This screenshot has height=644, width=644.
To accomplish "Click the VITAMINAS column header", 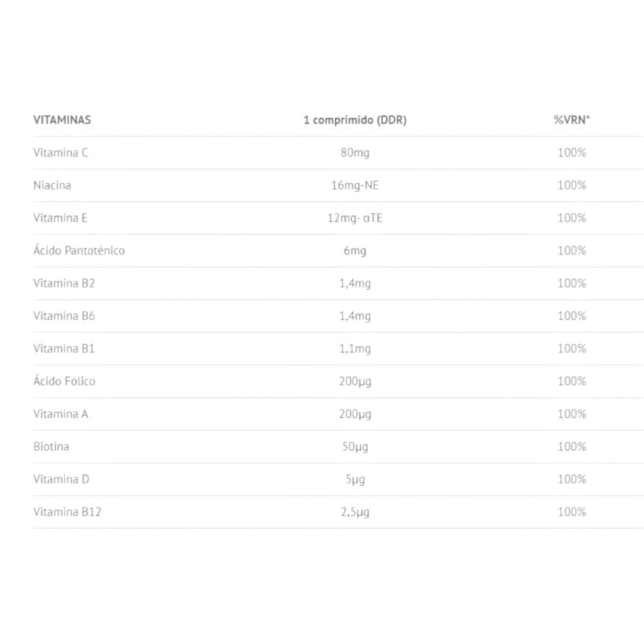I will (x=62, y=120).
